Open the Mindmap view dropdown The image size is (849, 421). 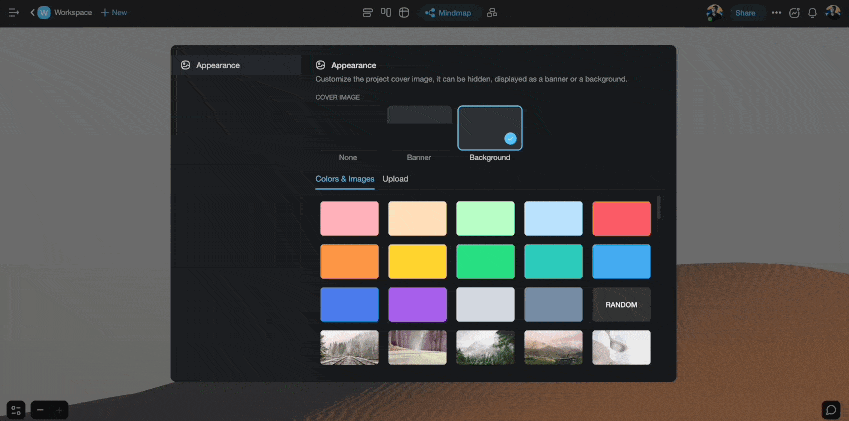[x=451, y=13]
